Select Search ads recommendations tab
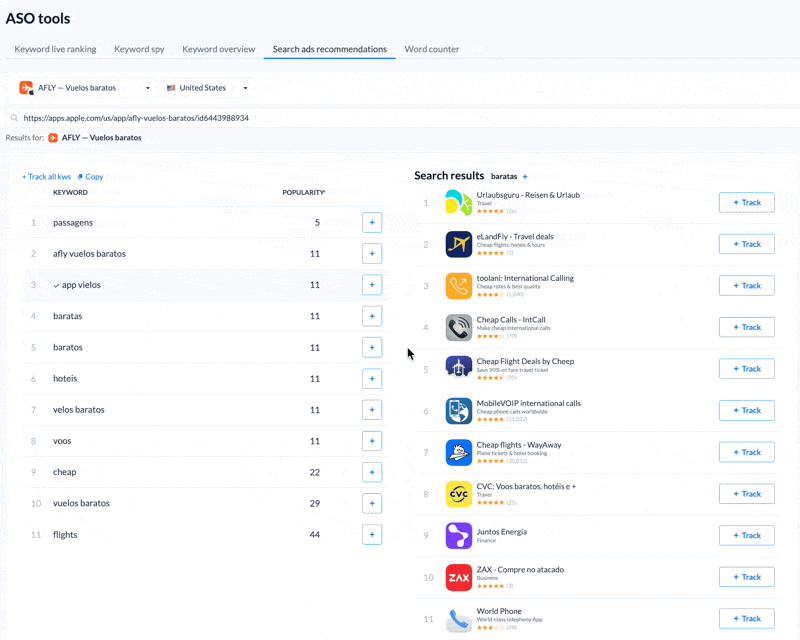The image size is (800, 640). [330, 49]
